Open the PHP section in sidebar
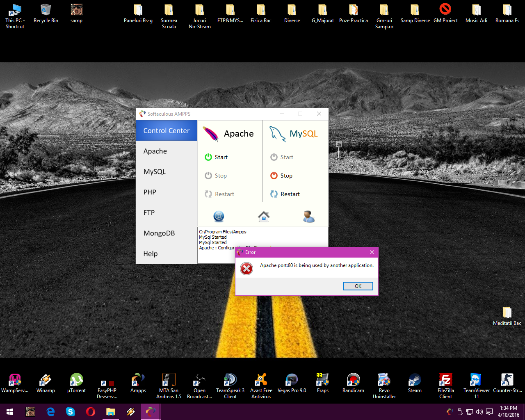 (x=167, y=192)
